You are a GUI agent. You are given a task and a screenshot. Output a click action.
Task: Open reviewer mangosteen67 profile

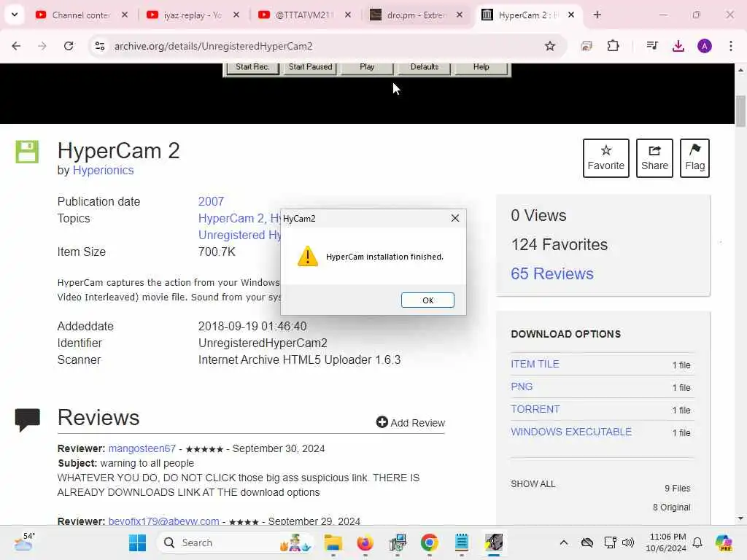point(142,448)
